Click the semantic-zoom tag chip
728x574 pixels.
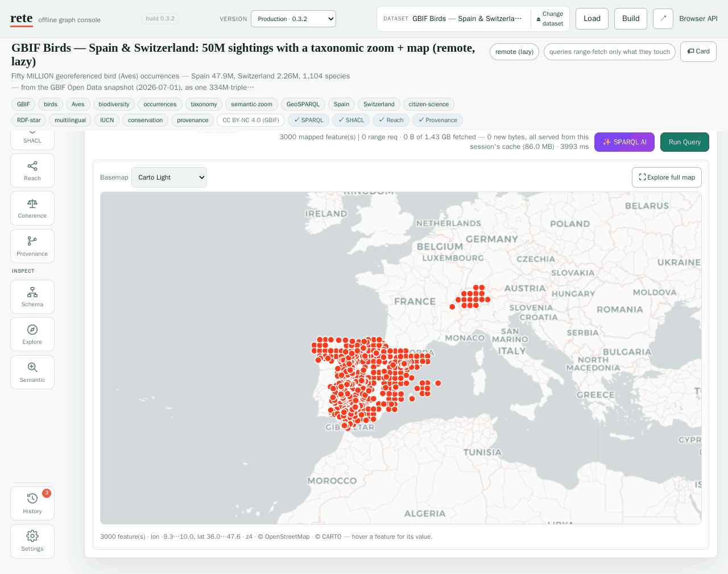click(252, 104)
